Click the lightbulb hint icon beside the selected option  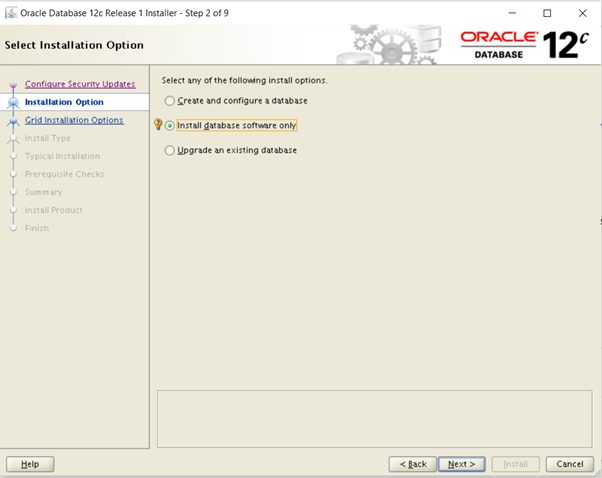157,125
